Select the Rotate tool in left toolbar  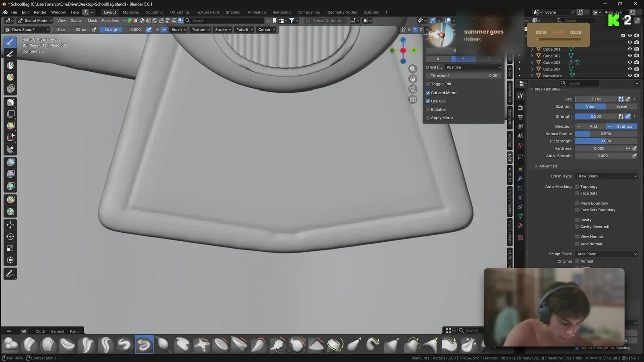tap(10, 237)
